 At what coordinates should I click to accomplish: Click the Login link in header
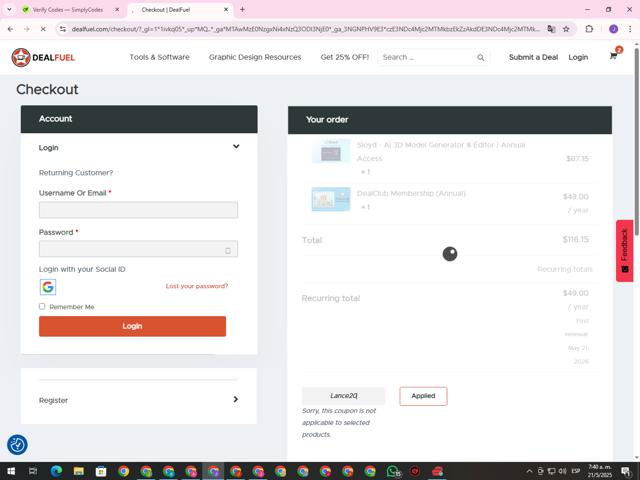pos(578,57)
